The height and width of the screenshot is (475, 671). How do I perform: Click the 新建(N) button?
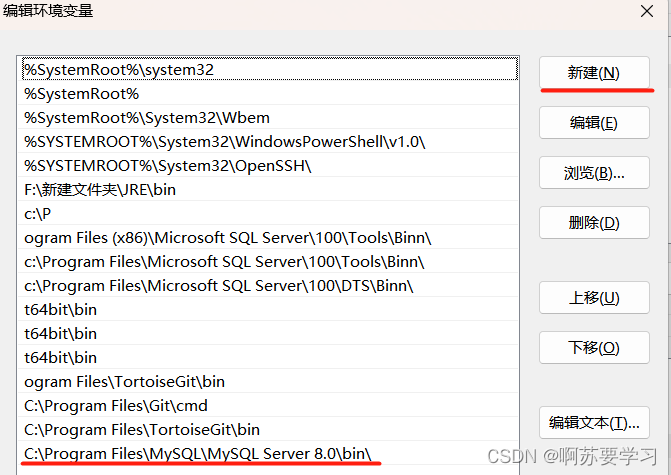(x=594, y=72)
